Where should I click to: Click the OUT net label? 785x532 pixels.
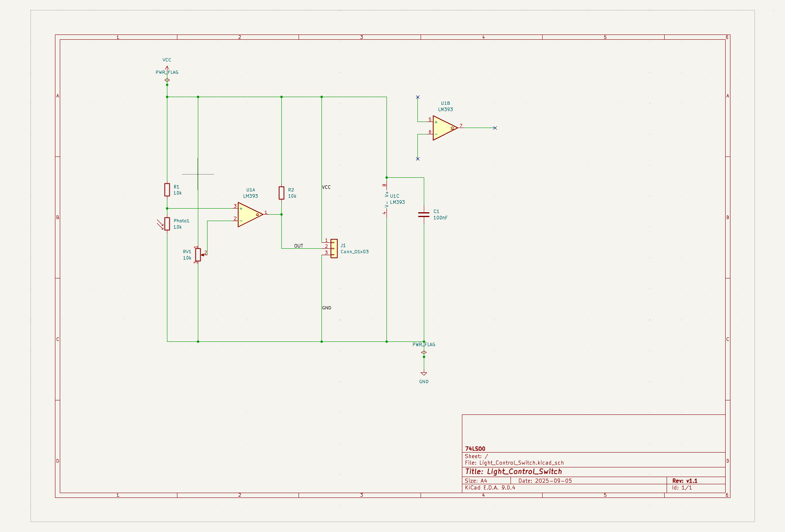pos(299,246)
